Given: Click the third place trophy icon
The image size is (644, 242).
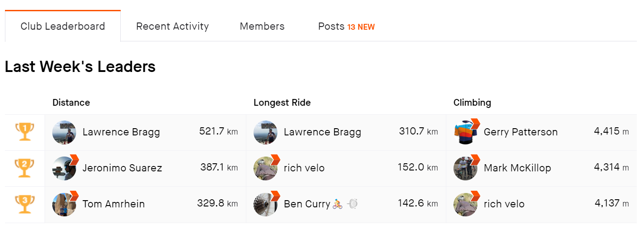Looking at the screenshot, I should pyautogui.click(x=25, y=204).
